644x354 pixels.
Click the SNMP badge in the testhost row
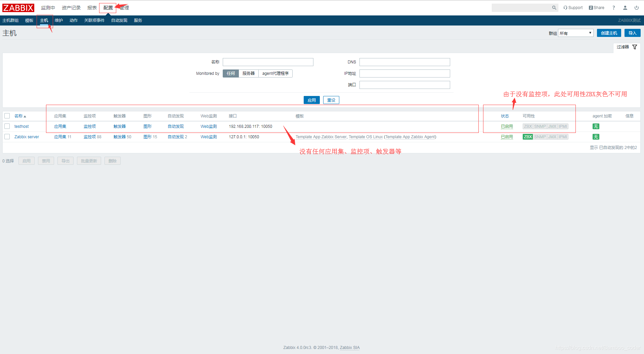[x=540, y=127]
